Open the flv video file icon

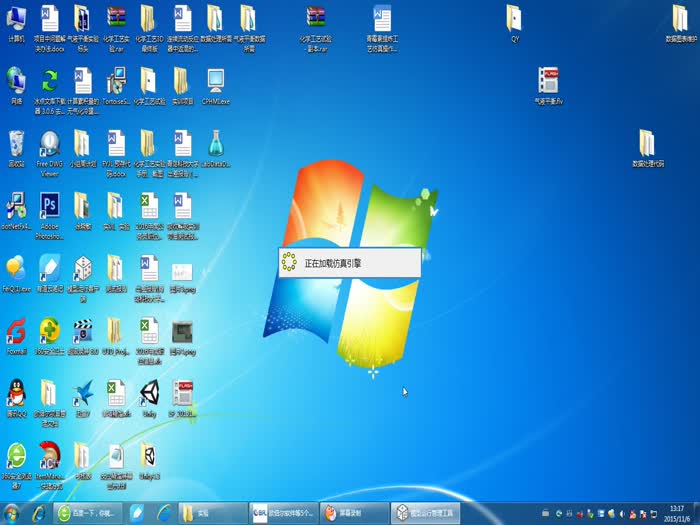click(x=548, y=81)
